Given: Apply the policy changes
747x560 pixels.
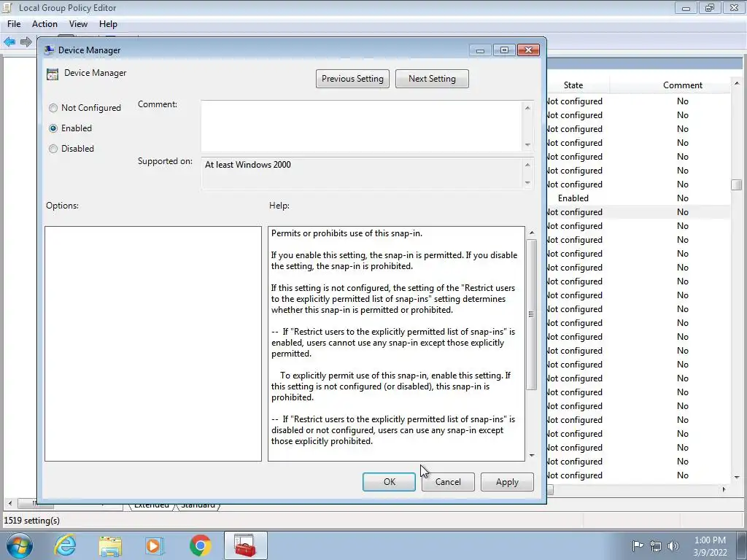Looking at the screenshot, I should point(507,482).
